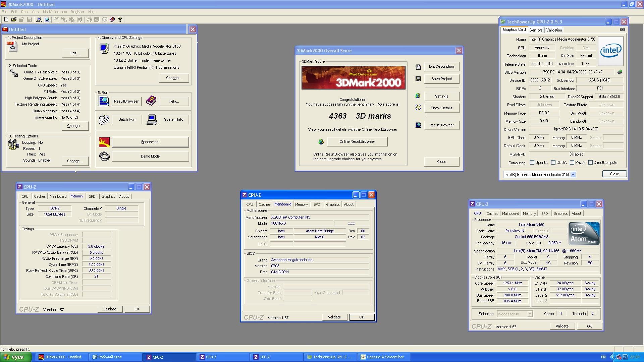Click the Edit... button for project description
The height and width of the screenshot is (362, 644).
pyautogui.click(x=75, y=53)
